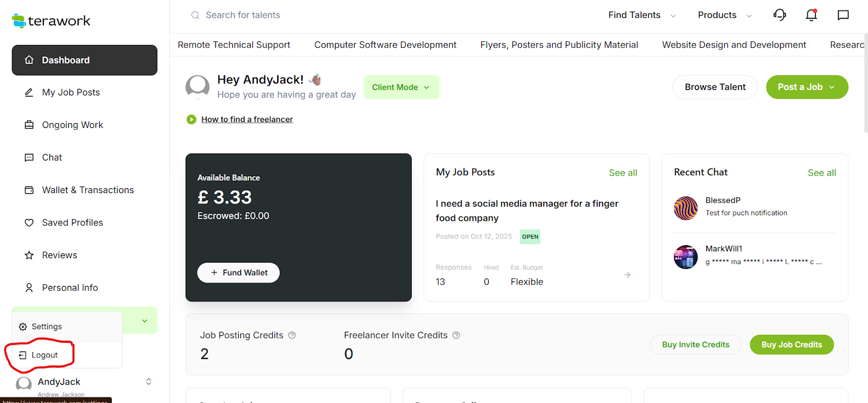Open the notifications bell

(x=811, y=15)
